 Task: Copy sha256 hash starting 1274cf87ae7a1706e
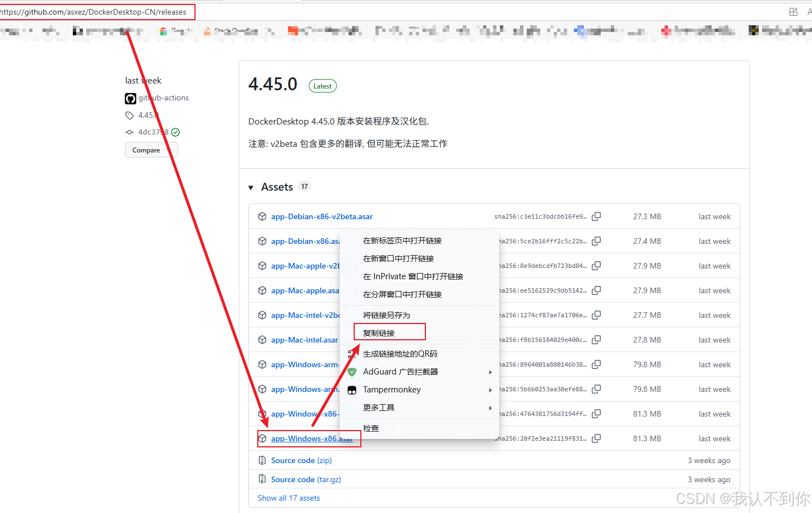click(x=596, y=315)
